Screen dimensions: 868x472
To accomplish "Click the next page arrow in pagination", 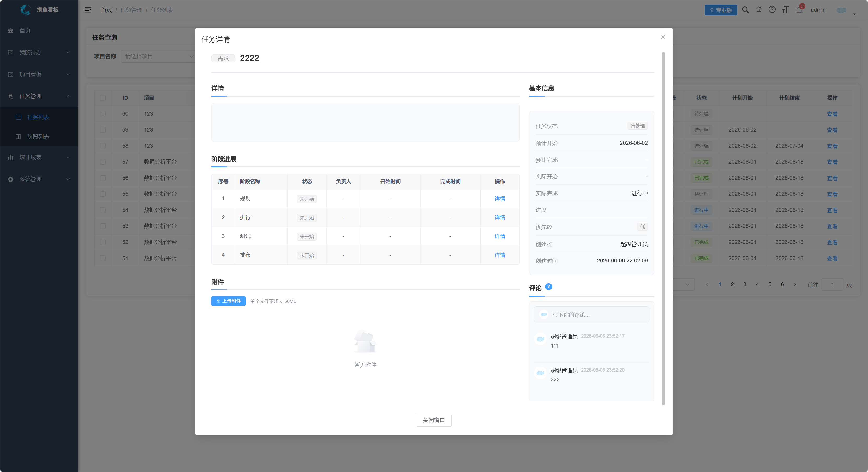I will click(x=795, y=284).
